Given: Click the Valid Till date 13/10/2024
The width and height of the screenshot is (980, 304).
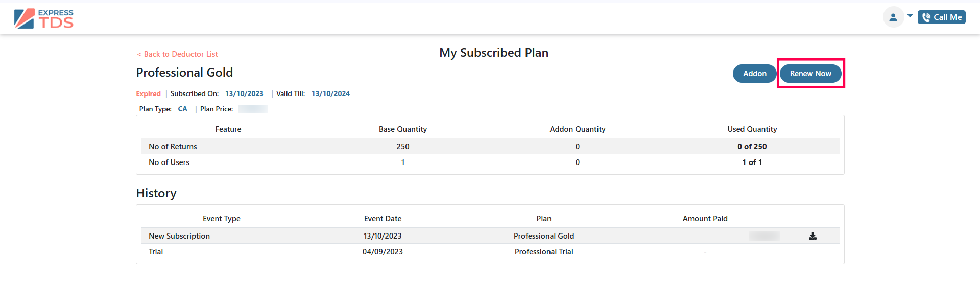Looking at the screenshot, I should tap(330, 93).
